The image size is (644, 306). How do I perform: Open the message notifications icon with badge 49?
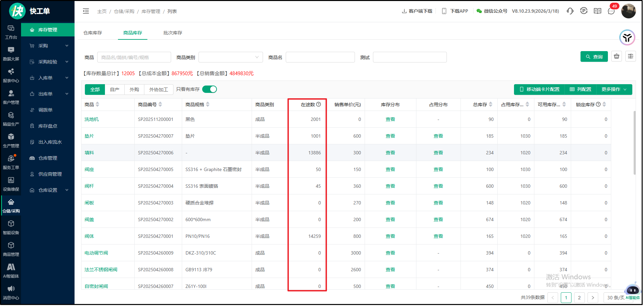[611, 11]
